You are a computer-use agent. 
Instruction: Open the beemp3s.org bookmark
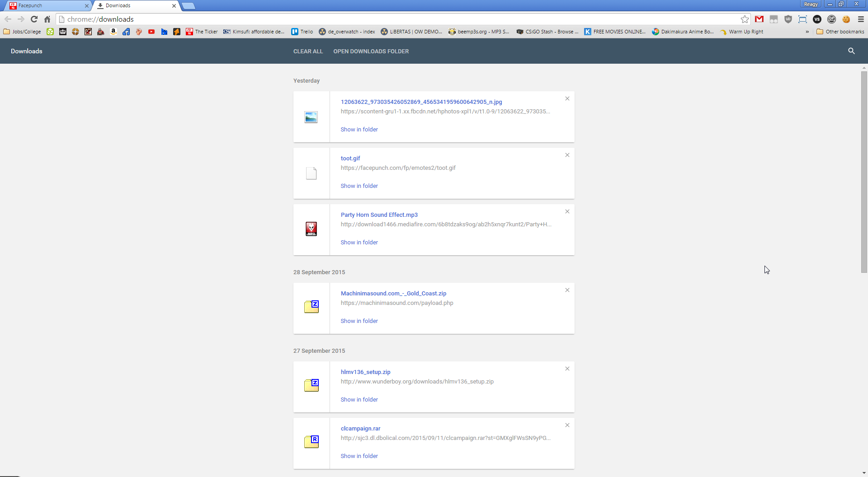[x=479, y=32]
